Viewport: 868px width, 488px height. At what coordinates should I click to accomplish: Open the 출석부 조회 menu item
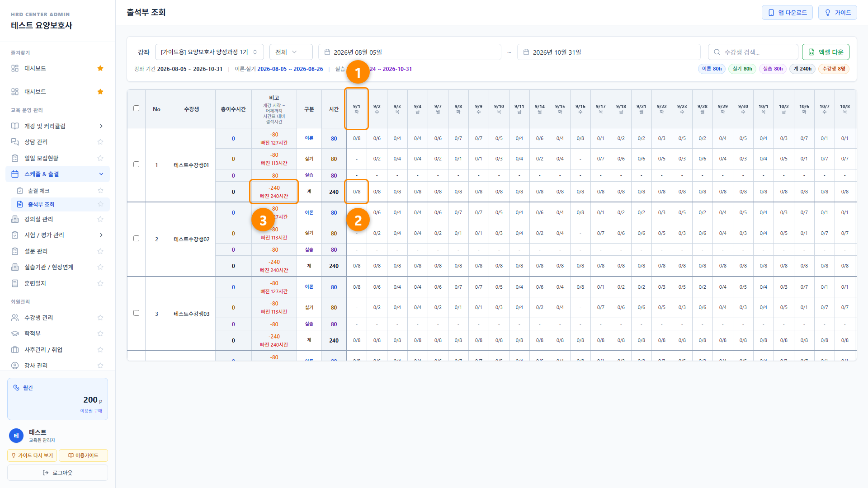pyautogui.click(x=60, y=204)
